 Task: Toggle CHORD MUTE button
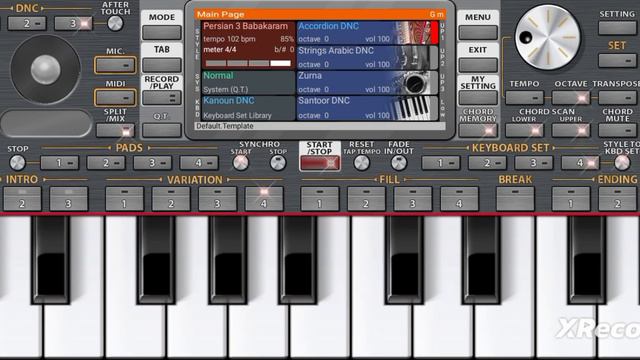pyautogui.click(x=617, y=131)
